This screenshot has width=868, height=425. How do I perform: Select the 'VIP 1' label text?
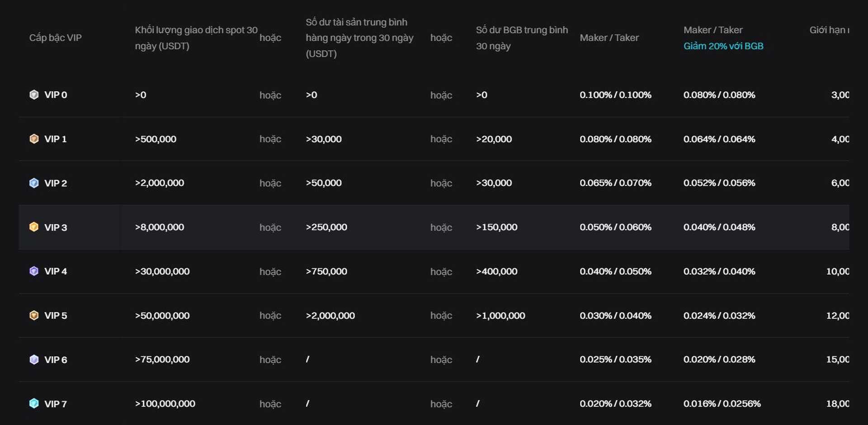(56, 139)
